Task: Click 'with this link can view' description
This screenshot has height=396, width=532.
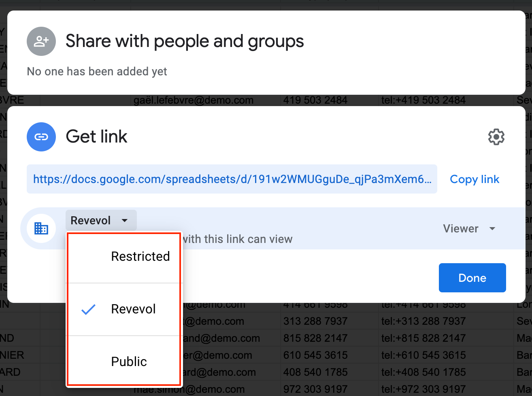Action: pos(238,239)
